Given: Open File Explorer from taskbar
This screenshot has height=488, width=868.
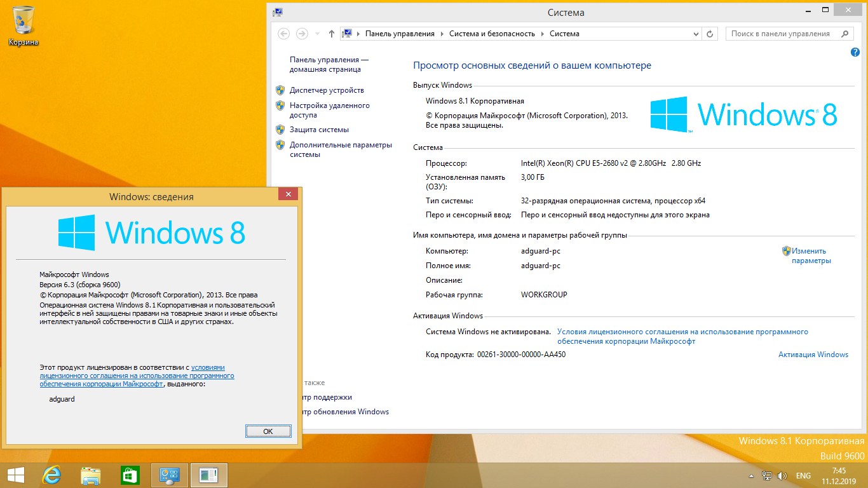Looking at the screenshot, I should pos(91,475).
